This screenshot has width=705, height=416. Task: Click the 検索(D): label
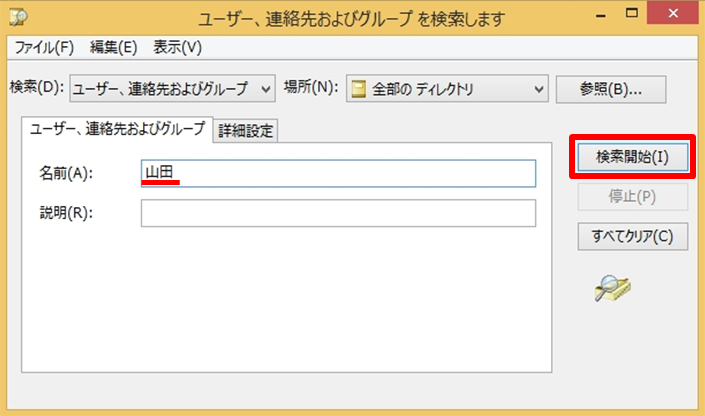[37, 87]
